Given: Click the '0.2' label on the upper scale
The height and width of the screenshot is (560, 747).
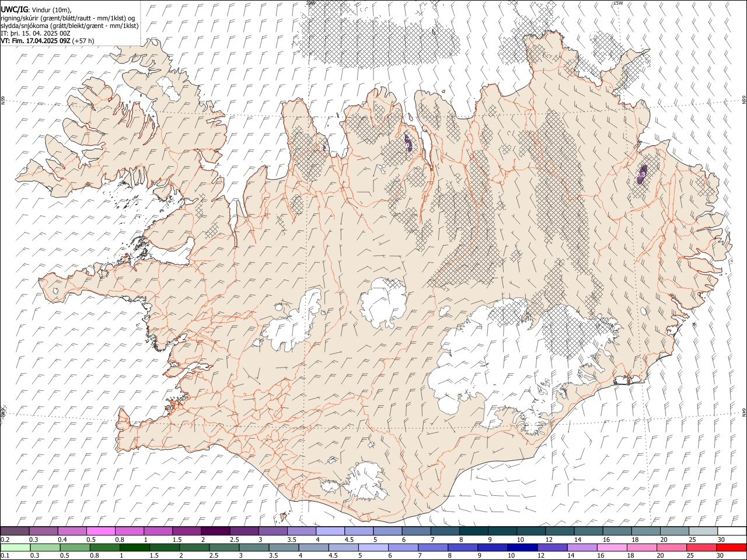Looking at the screenshot, I should point(5,540).
